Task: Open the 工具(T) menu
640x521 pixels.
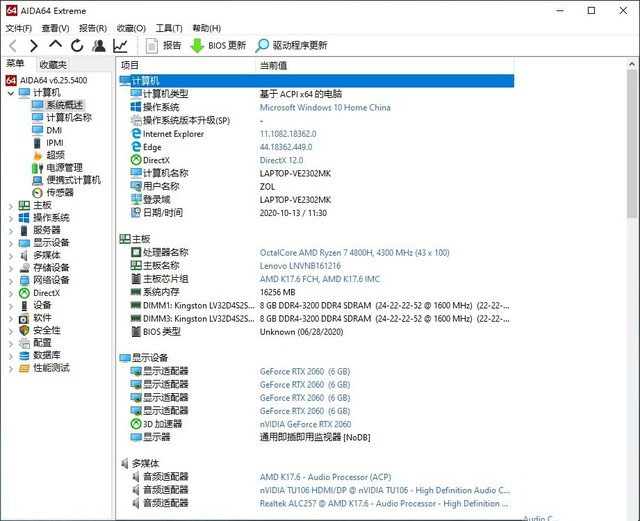Action: pos(169,28)
